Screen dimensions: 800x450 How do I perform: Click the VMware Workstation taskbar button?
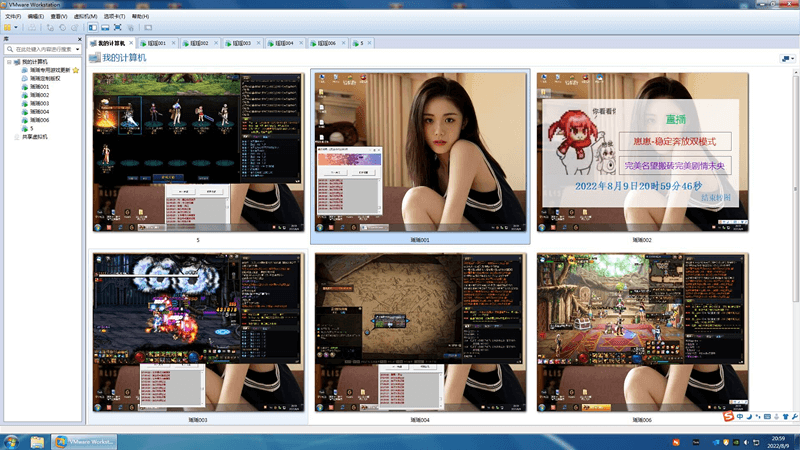click(84, 442)
